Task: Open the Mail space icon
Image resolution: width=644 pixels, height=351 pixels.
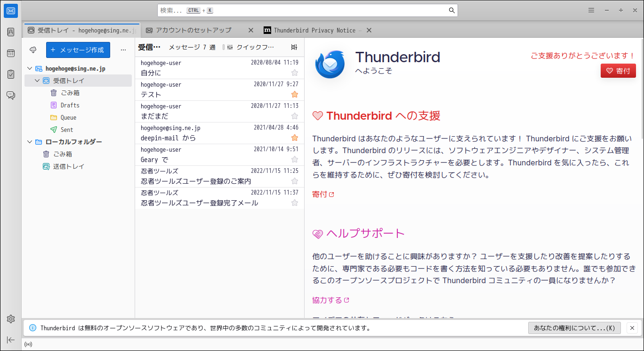Action: point(11,10)
